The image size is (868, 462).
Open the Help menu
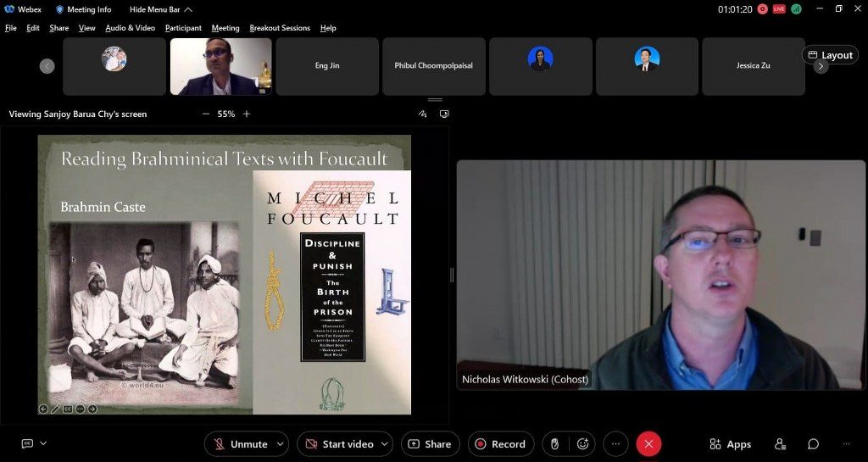(328, 28)
